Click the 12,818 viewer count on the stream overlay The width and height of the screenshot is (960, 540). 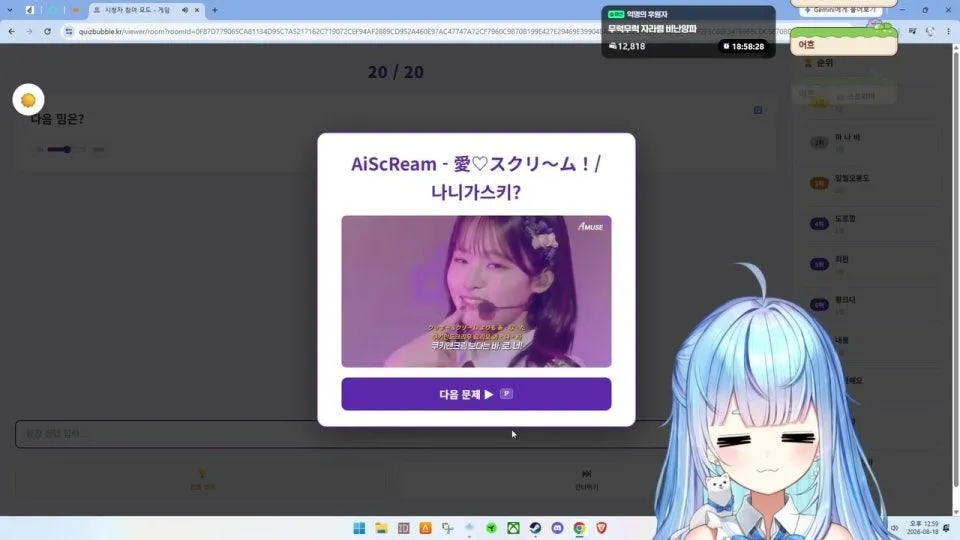pyautogui.click(x=627, y=46)
